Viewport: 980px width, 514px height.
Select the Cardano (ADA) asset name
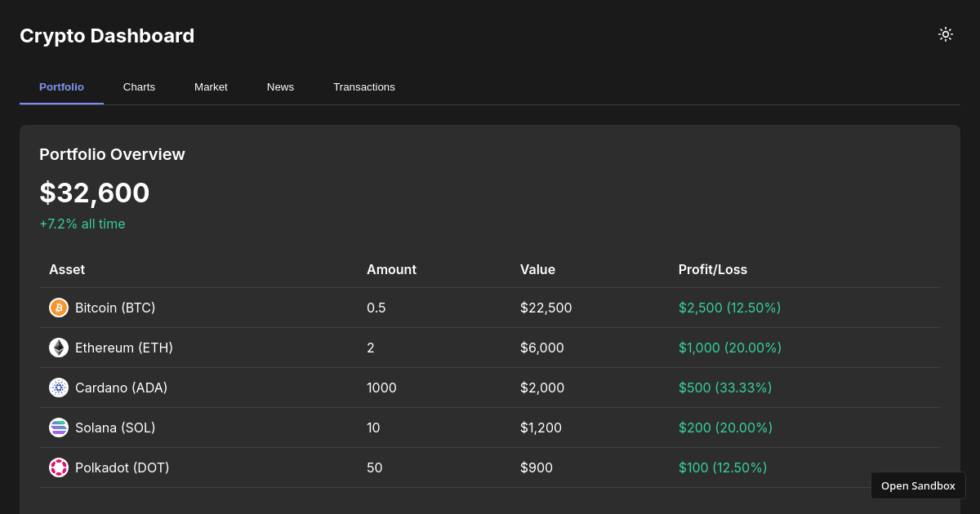[121, 388]
